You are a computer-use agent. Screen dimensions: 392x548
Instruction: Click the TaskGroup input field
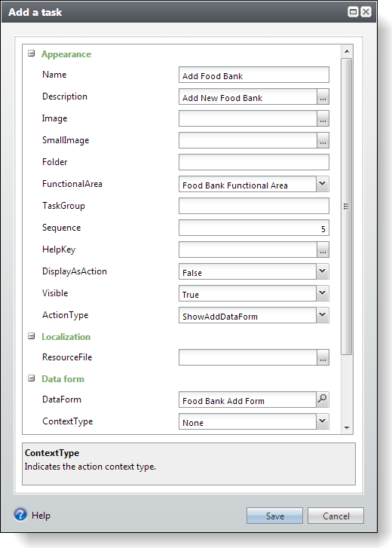pos(254,206)
